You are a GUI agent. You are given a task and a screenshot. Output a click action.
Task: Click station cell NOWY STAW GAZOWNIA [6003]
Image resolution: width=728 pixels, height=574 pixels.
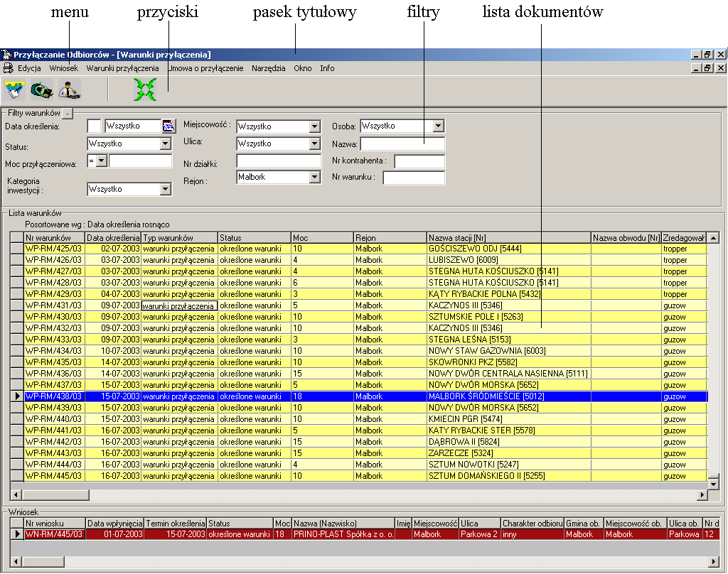pos(509,351)
